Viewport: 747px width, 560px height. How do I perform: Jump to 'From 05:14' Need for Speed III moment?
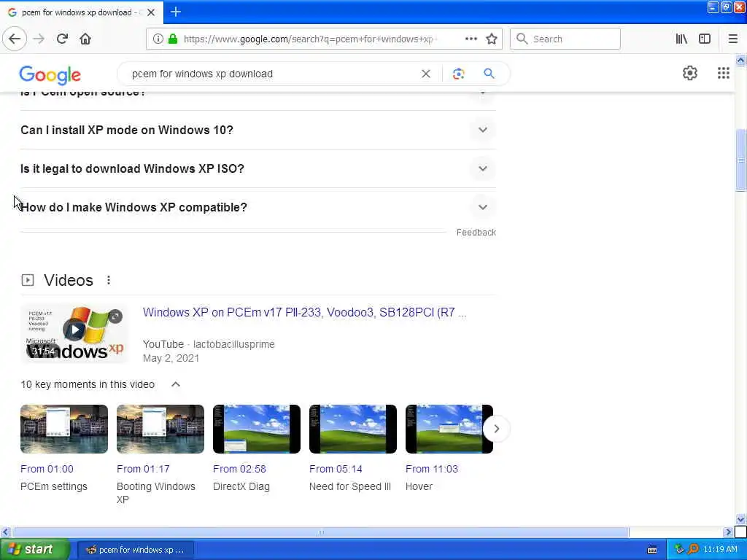click(x=336, y=469)
